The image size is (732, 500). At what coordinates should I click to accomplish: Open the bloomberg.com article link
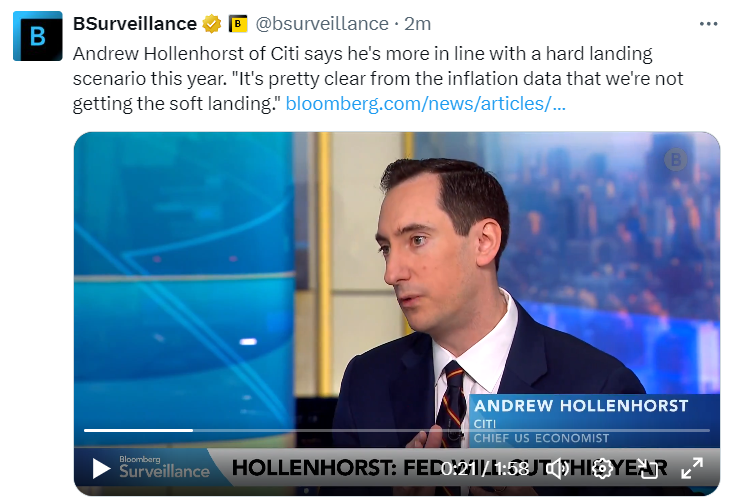[x=426, y=104]
